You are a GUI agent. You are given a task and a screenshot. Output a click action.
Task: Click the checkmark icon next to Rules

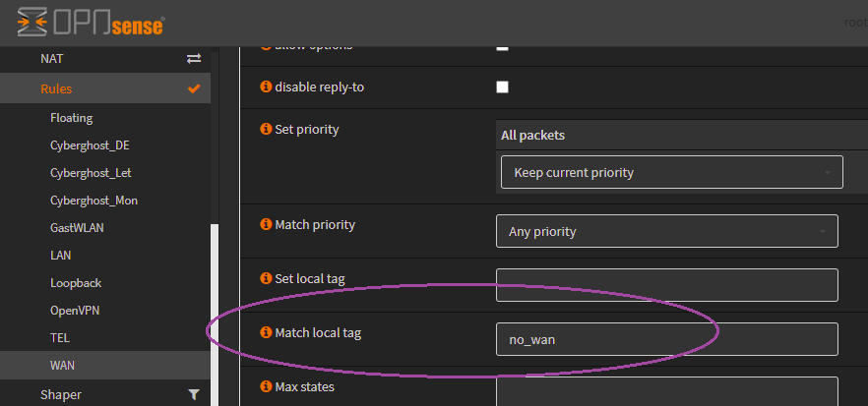194,89
